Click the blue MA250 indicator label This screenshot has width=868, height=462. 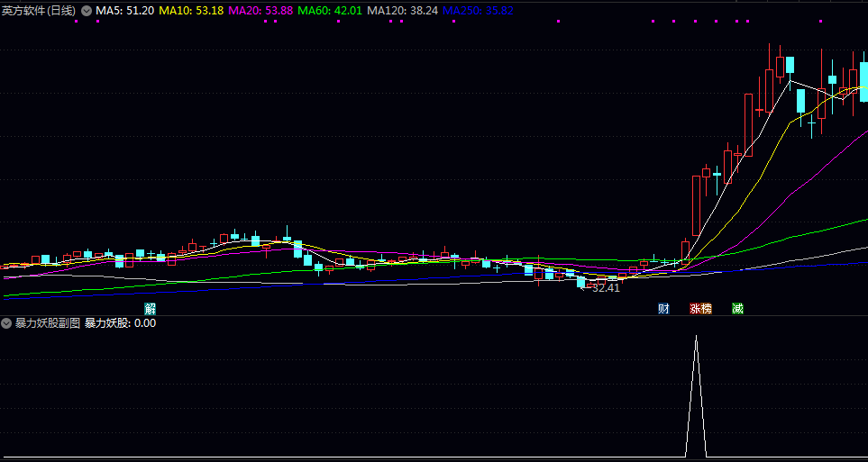(x=478, y=11)
